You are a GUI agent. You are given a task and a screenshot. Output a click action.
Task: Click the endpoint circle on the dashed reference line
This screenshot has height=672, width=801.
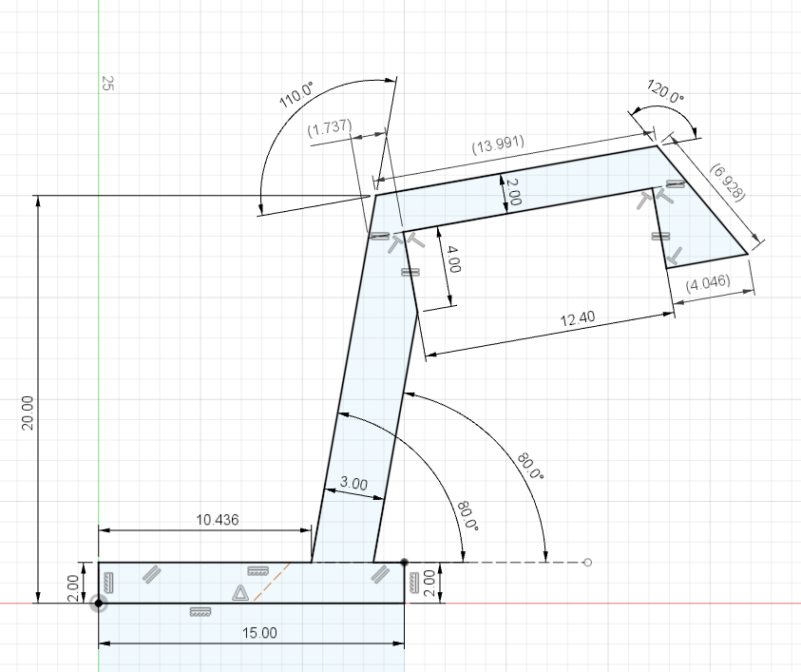pyautogui.click(x=586, y=563)
